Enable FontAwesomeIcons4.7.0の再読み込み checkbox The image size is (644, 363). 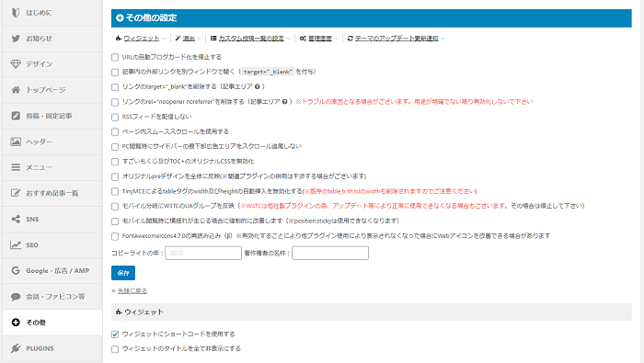(115, 237)
